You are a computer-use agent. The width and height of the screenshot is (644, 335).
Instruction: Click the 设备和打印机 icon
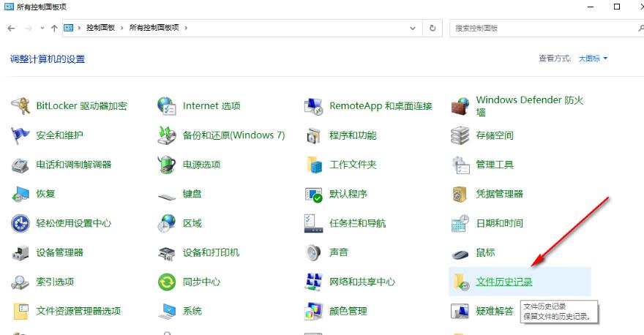[x=167, y=253]
